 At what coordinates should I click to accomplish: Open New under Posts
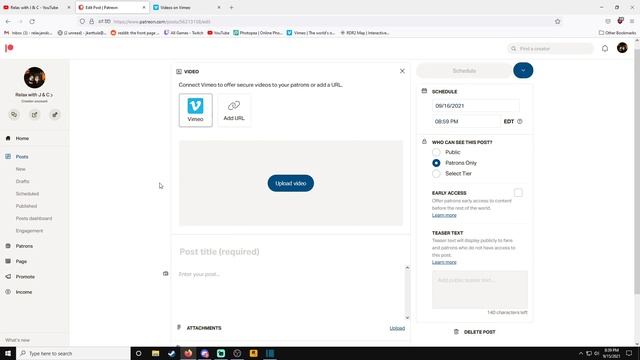click(x=21, y=169)
